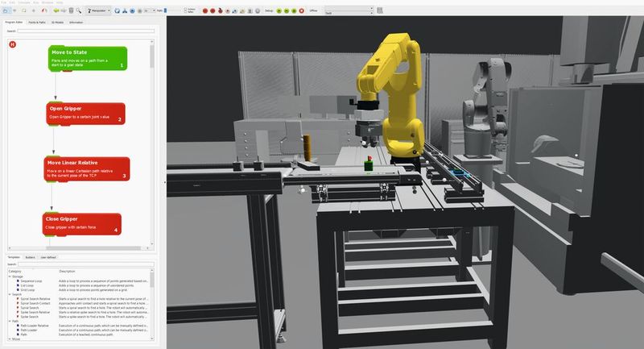This screenshot has width=644, height=349.
Task: Switch to the User defined tab
Action: [48, 257]
